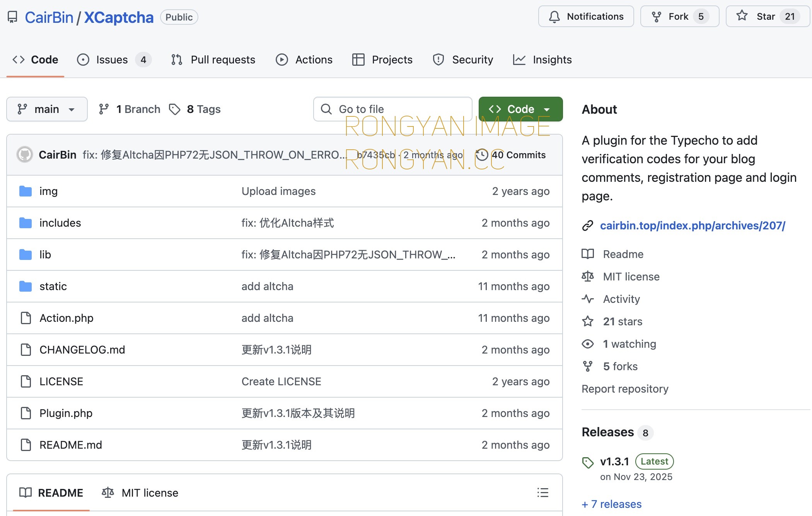Open the 'add altcha' commit for static
812x516 pixels.
pyautogui.click(x=267, y=286)
